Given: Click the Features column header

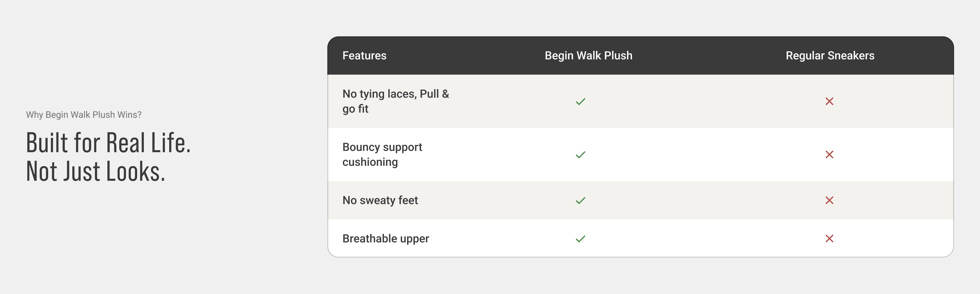Looking at the screenshot, I should pos(364,55).
